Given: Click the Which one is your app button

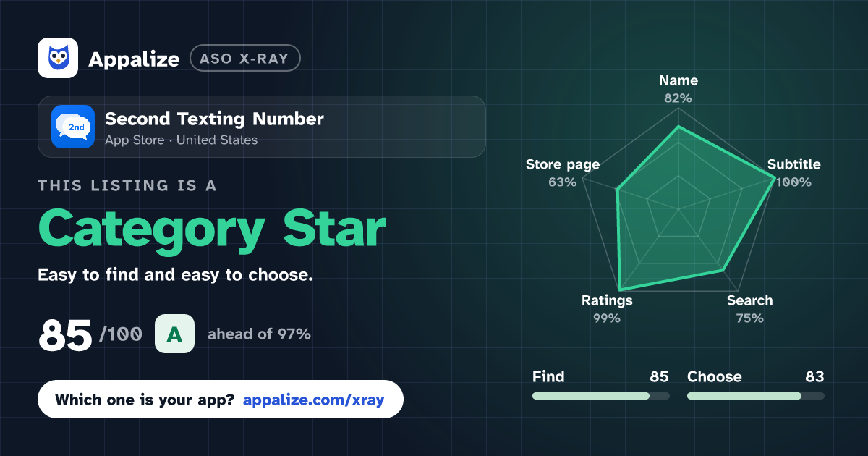Looking at the screenshot, I should click(x=220, y=400).
